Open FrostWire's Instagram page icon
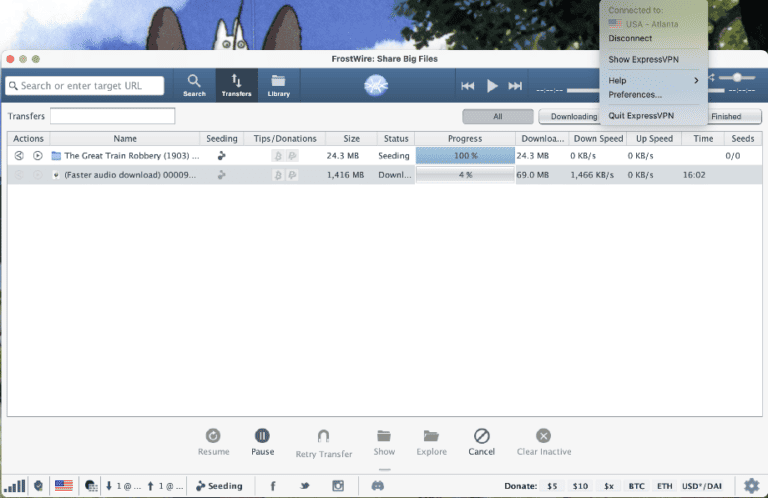 pyautogui.click(x=338, y=486)
